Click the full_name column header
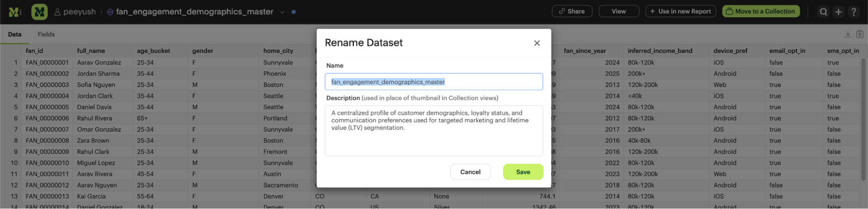 [x=91, y=51]
